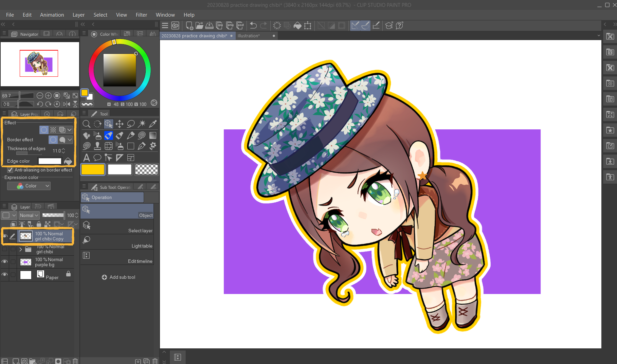This screenshot has width=617, height=364.
Task: Switch to the Illustration document tab
Action: (249, 36)
